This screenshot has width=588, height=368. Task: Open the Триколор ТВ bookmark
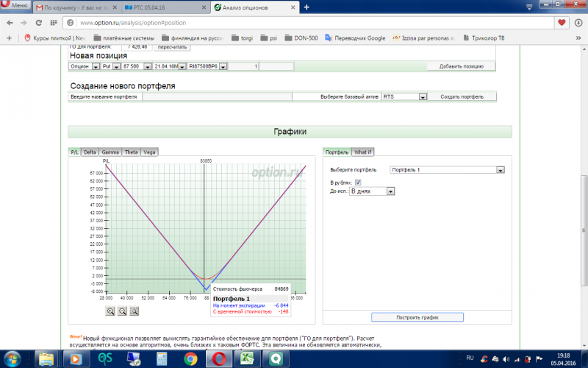pos(484,38)
